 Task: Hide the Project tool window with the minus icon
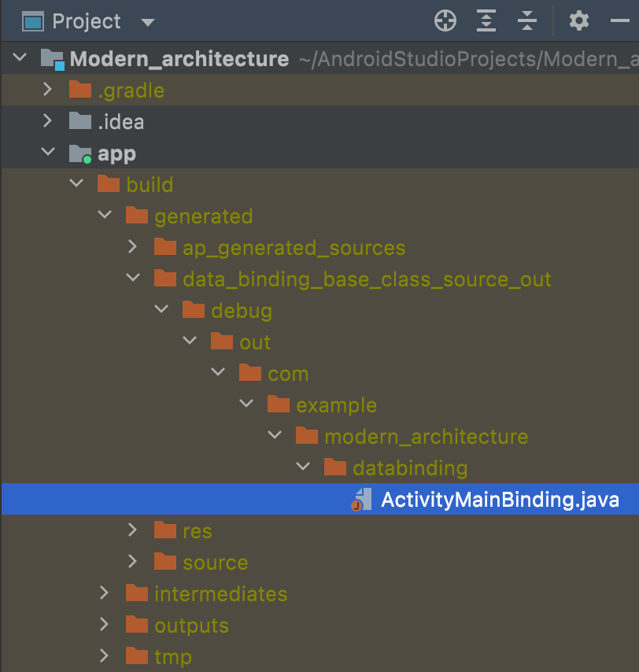click(x=619, y=20)
